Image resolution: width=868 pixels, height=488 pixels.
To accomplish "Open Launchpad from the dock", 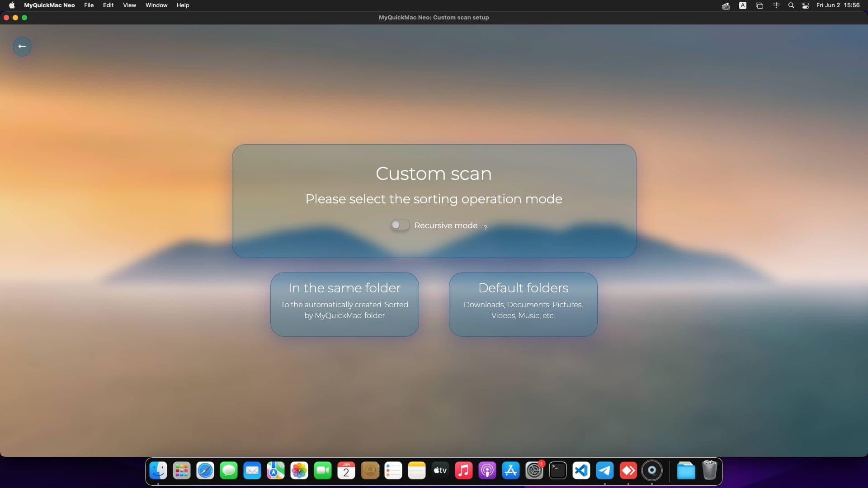I will click(x=182, y=471).
